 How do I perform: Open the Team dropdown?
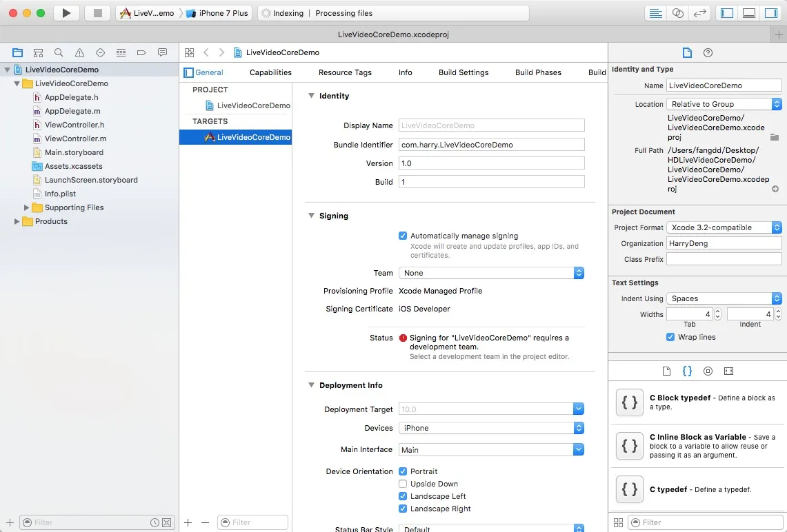click(x=491, y=274)
